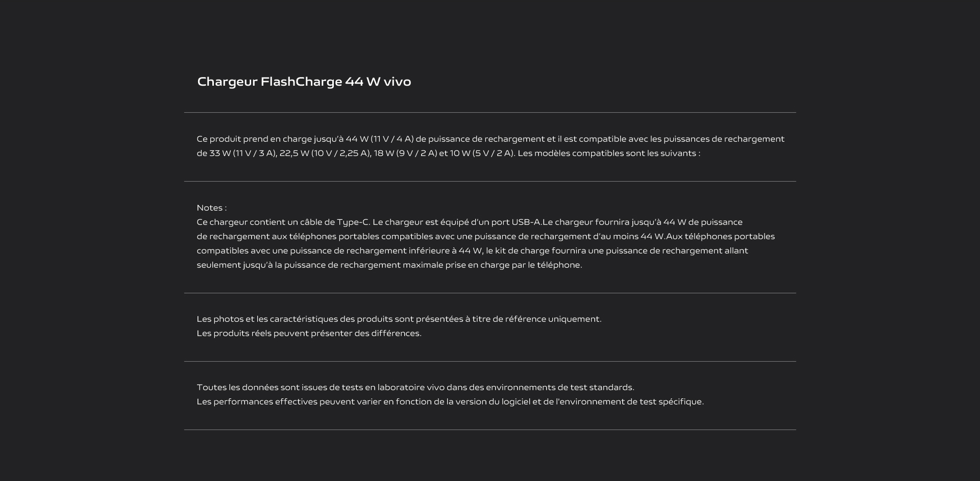Click the words 'laboratoire vivo' in the disclaimer
980x481 pixels.
[411, 387]
